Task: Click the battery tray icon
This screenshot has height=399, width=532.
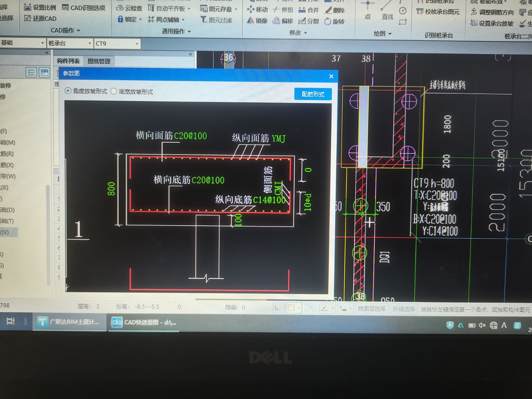Action: [x=472, y=325]
